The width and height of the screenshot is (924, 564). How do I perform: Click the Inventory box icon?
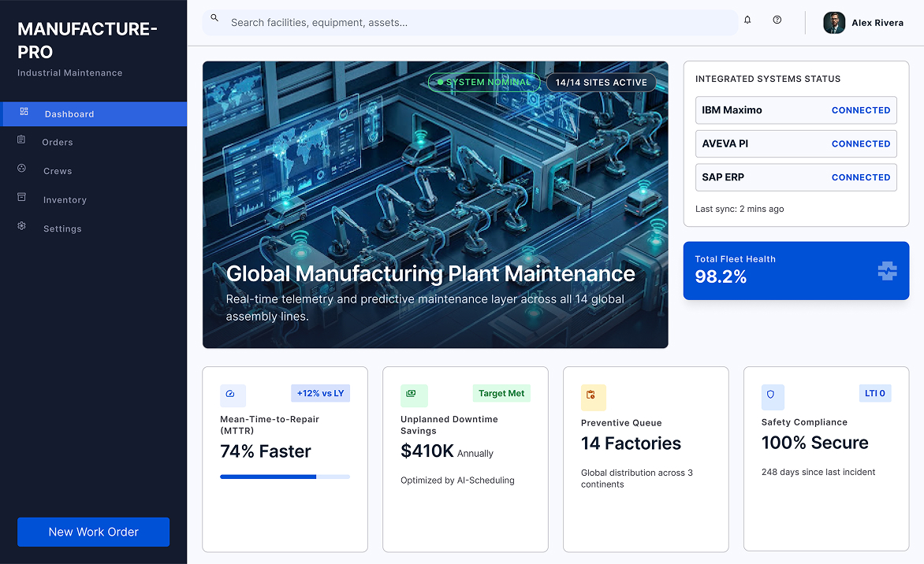[x=22, y=197]
